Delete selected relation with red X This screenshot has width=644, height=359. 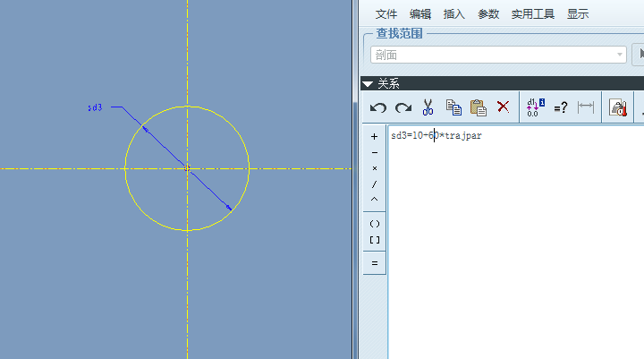tap(503, 107)
